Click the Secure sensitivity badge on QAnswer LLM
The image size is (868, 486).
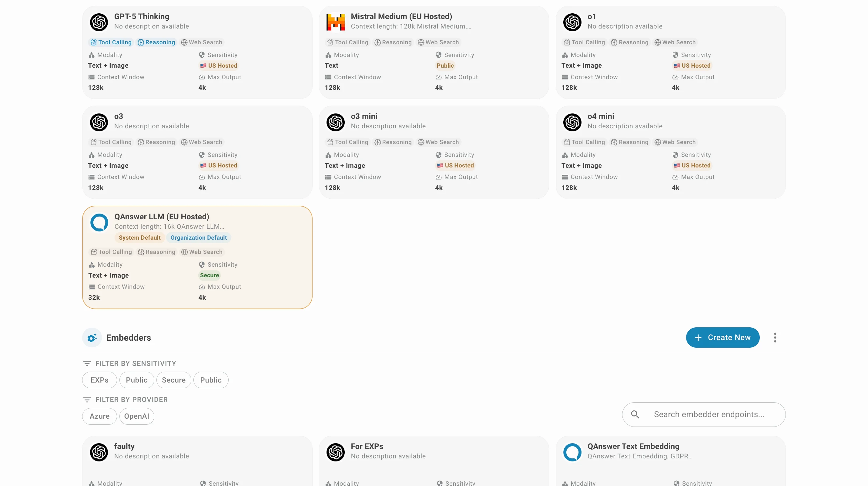click(209, 275)
